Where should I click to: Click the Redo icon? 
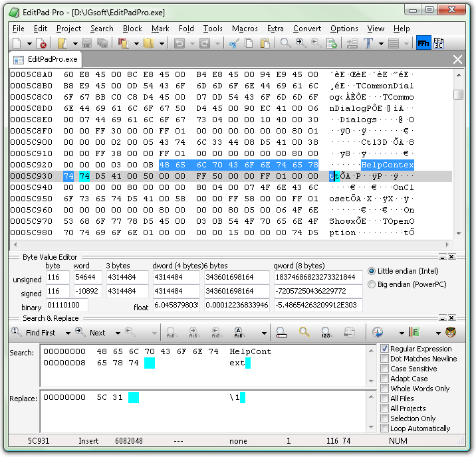pyautogui.click(x=205, y=43)
